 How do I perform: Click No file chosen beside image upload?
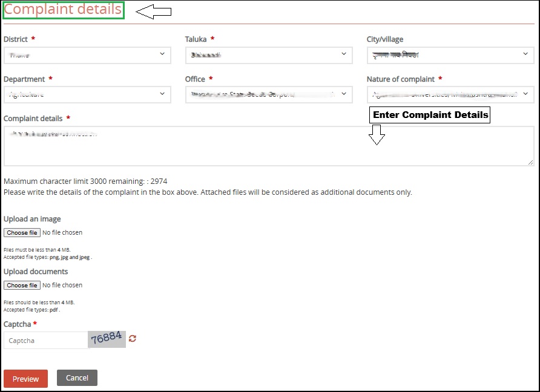(x=63, y=232)
